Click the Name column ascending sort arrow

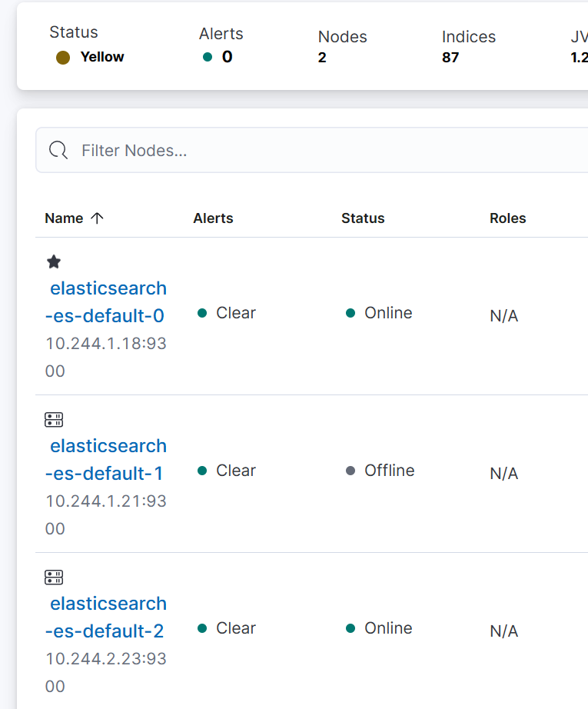coord(97,218)
